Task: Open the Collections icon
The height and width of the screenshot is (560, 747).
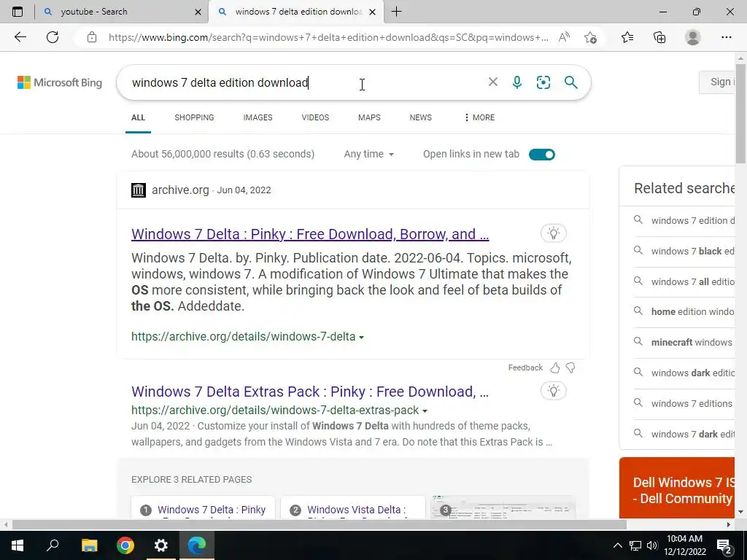Action: click(x=659, y=37)
